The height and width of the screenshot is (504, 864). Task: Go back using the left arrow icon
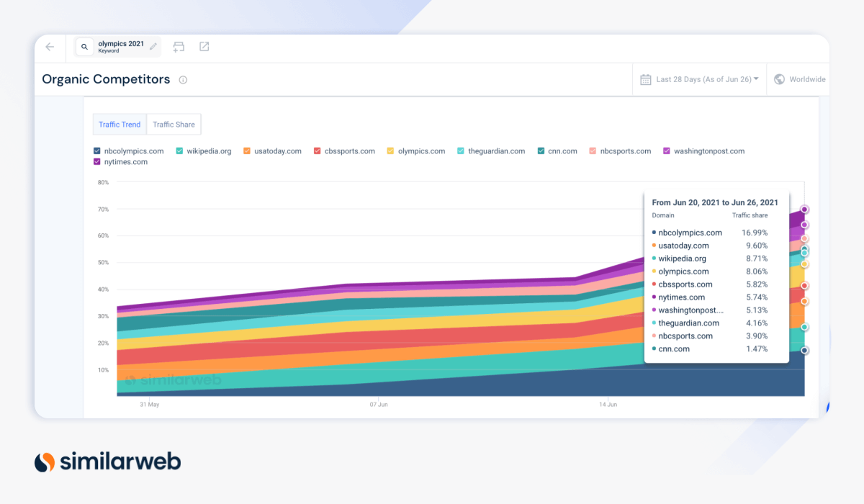coord(50,47)
